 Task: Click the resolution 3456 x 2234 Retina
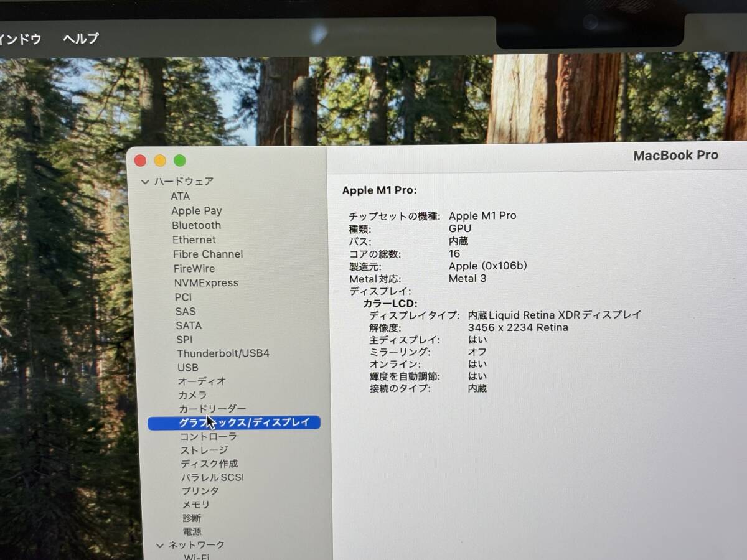[x=518, y=328]
